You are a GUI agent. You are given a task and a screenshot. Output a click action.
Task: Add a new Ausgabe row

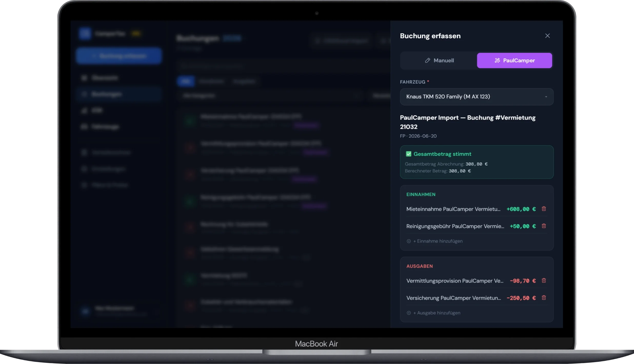(433, 313)
